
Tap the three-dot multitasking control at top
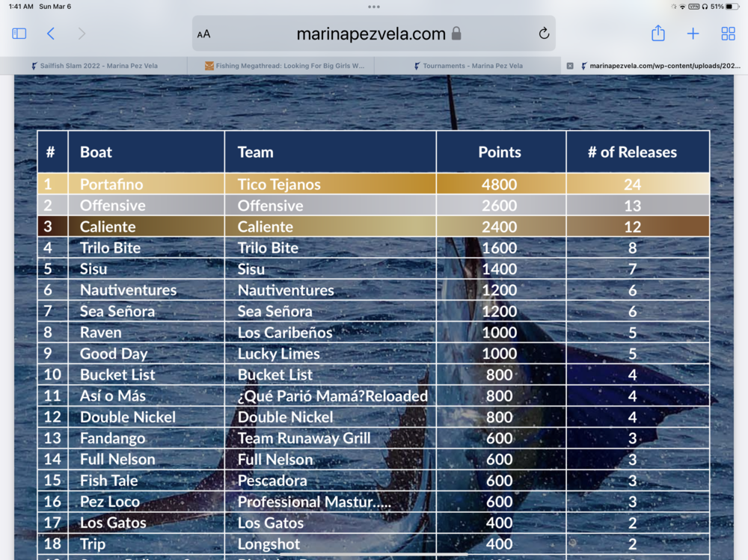374,7
